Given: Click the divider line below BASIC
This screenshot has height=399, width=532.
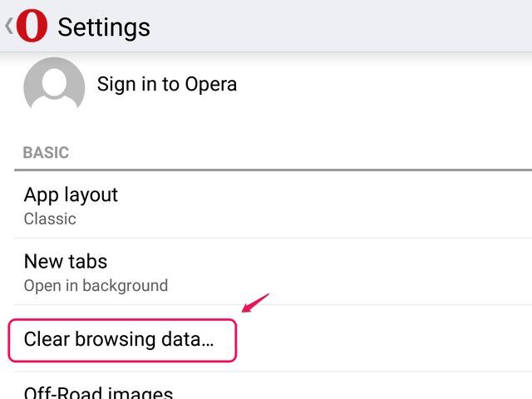Looking at the screenshot, I should coord(273,170).
